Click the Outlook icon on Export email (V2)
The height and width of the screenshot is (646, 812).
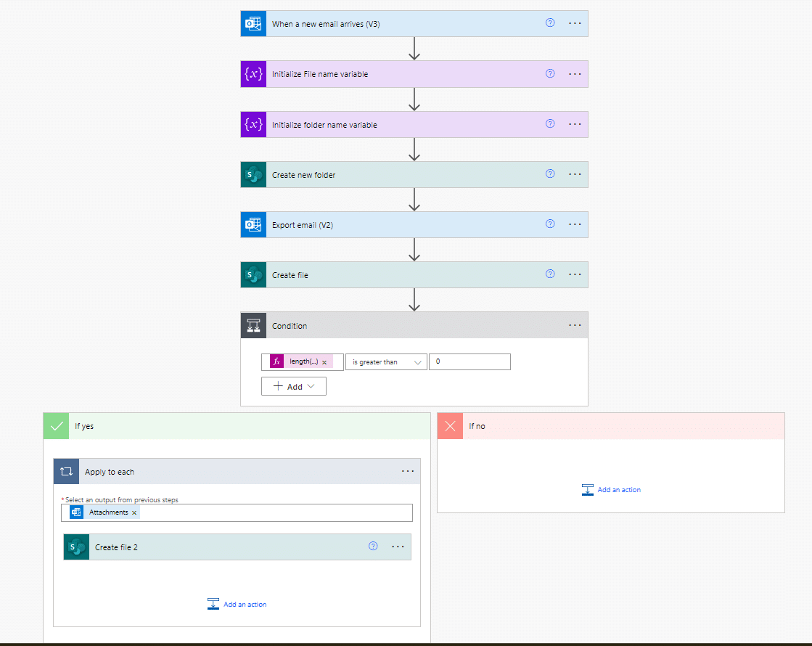coord(253,224)
